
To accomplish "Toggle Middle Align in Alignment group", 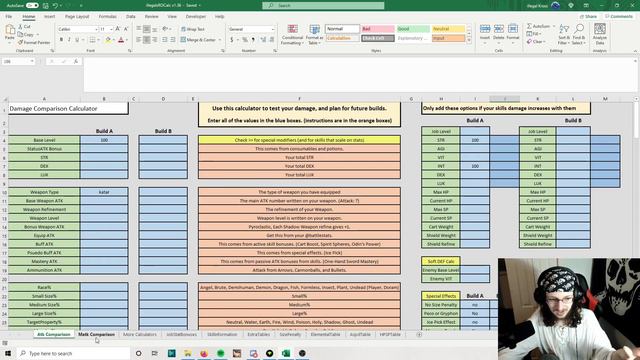I will (x=147, y=29).
